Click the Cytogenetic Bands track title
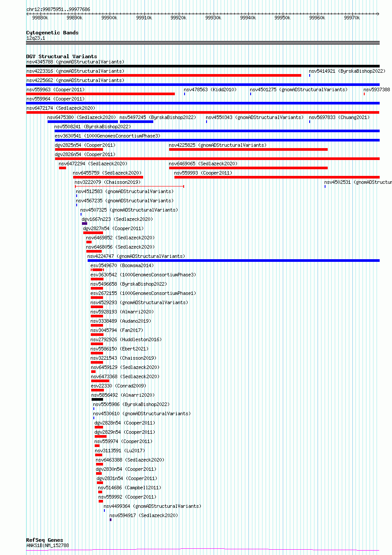 52,33
